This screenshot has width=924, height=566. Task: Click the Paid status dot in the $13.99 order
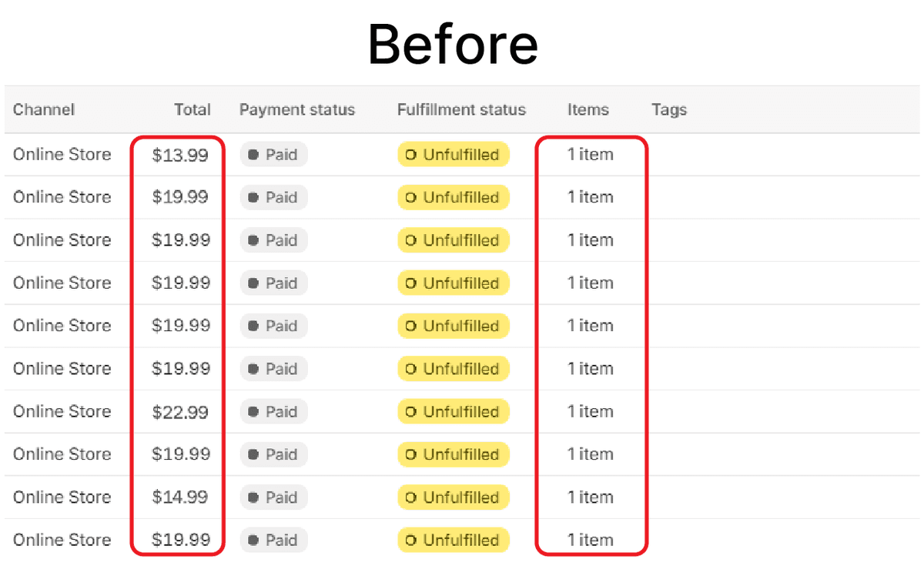tap(253, 155)
